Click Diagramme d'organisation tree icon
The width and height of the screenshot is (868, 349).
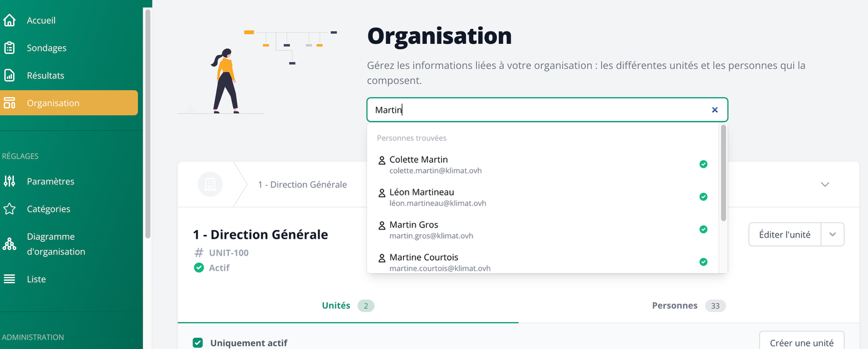(9, 244)
